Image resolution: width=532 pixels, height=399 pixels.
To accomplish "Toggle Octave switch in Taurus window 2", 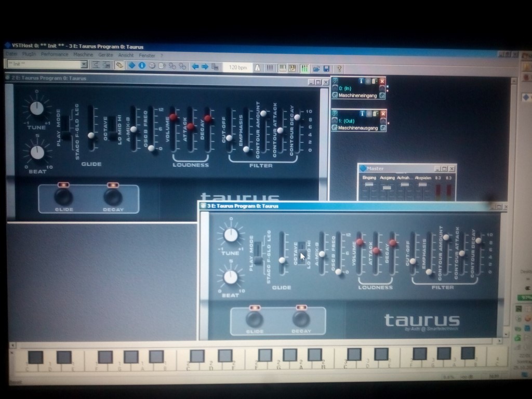I will (112, 128).
